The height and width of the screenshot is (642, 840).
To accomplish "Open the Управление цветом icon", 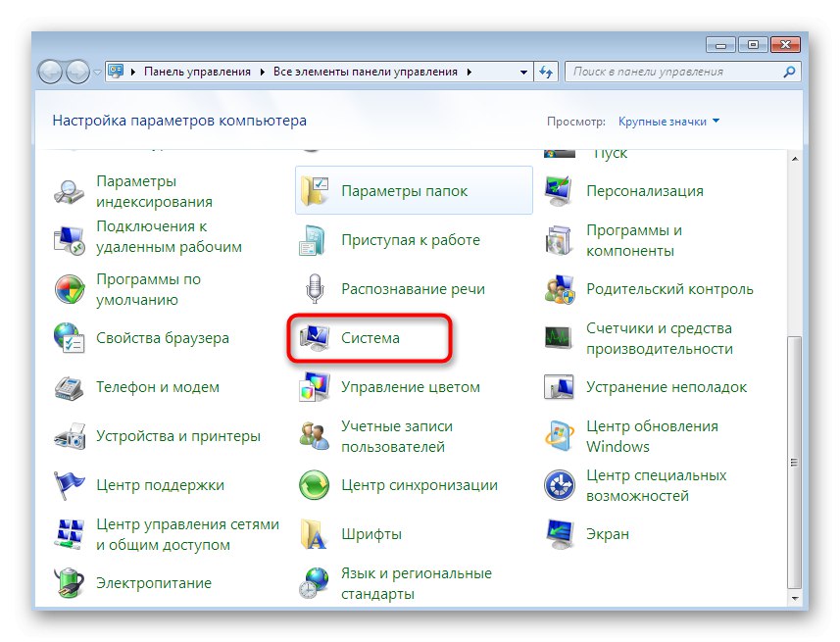I will tap(315, 387).
